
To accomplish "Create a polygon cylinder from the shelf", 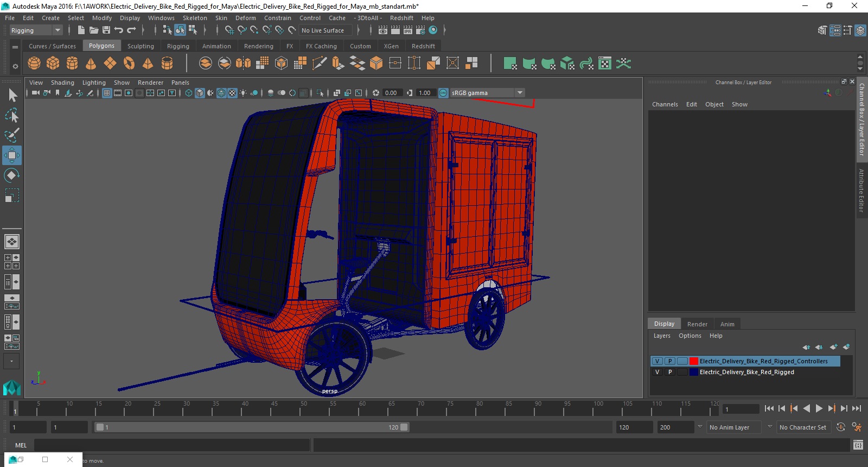I will (x=72, y=64).
